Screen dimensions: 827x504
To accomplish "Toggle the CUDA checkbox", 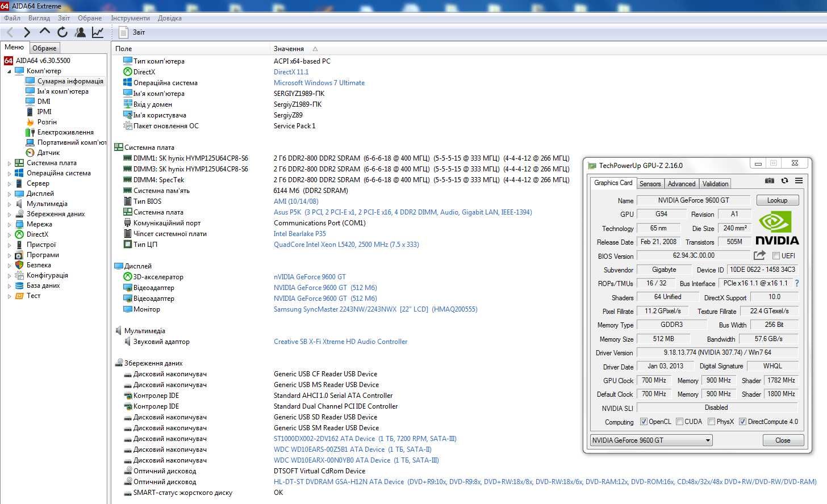I will click(679, 422).
